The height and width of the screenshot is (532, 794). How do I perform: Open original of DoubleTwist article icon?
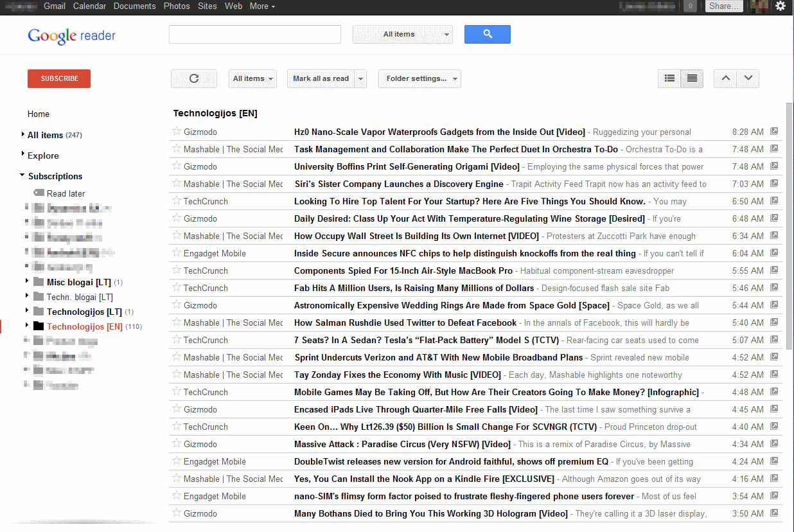click(x=774, y=461)
